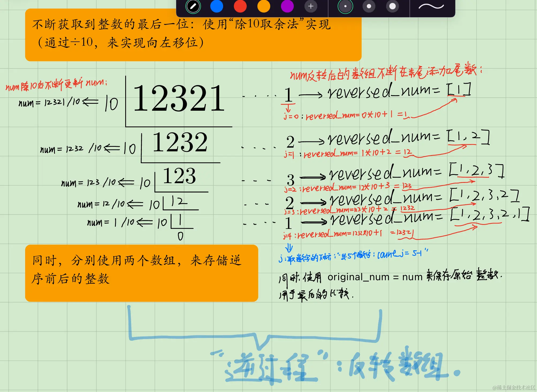Screen dimensions: 537x392
Task: Pick the blue pen color
Action: click(x=216, y=6)
